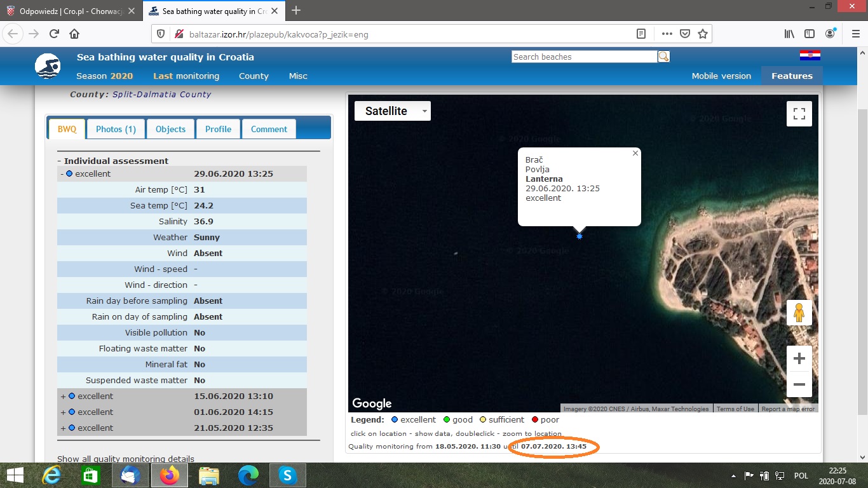The image size is (868, 488).
Task: Switch to the Photos (1) tab
Action: tap(116, 129)
